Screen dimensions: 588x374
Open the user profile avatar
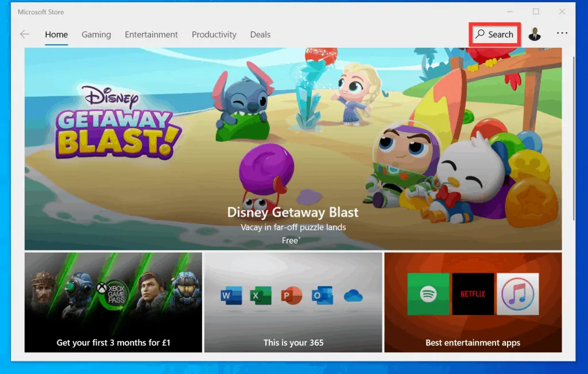pyautogui.click(x=535, y=34)
